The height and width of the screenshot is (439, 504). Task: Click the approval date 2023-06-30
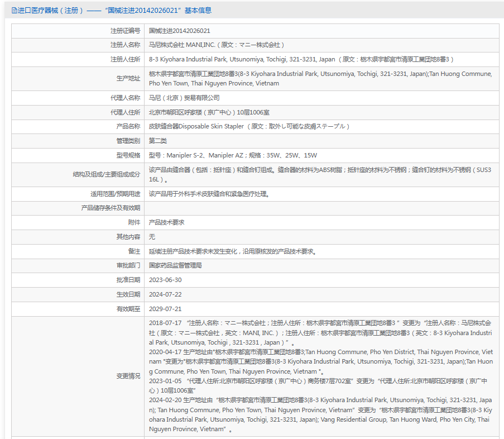[x=165, y=280]
